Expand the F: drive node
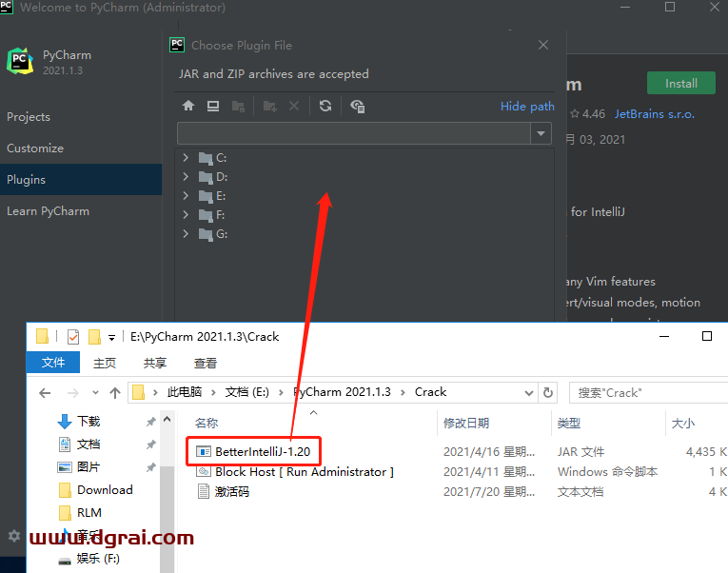Screen dimensions: 728x573 [186, 214]
